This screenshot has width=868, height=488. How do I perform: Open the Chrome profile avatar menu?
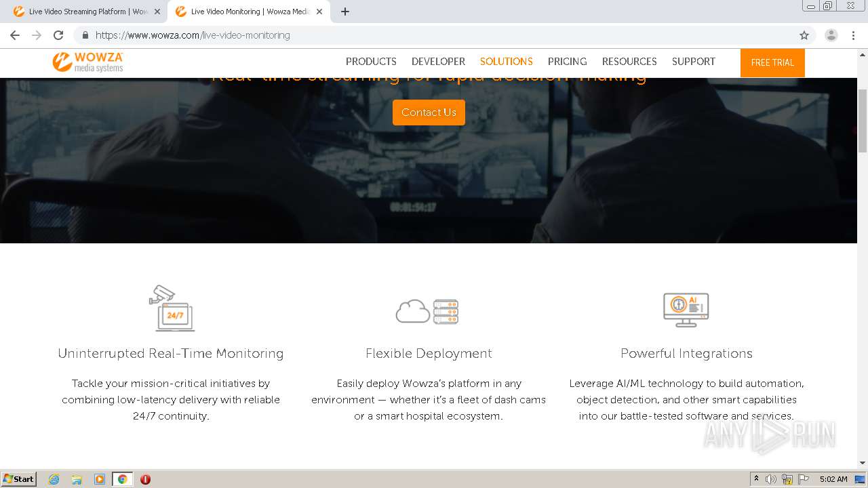coord(831,35)
